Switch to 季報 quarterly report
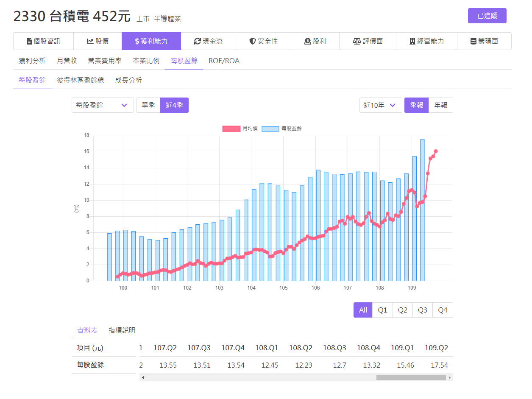The image size is (532, 399). click(417, 105)
